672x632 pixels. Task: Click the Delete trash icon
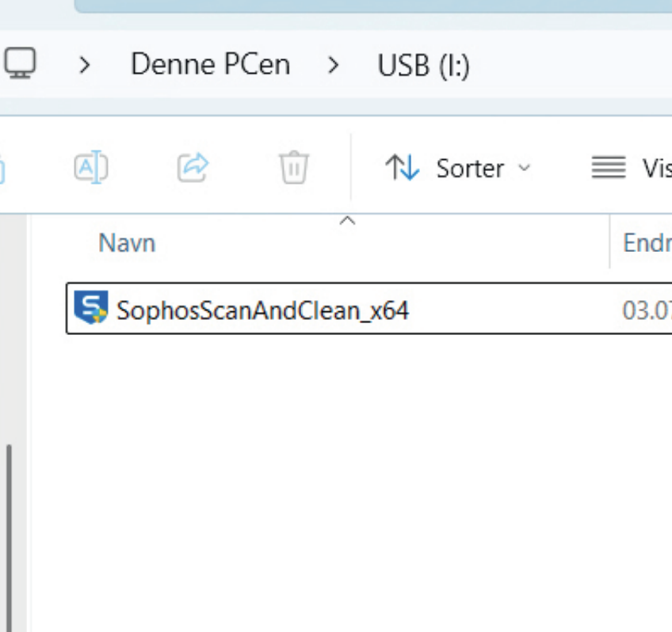click(x=294, y=167)
